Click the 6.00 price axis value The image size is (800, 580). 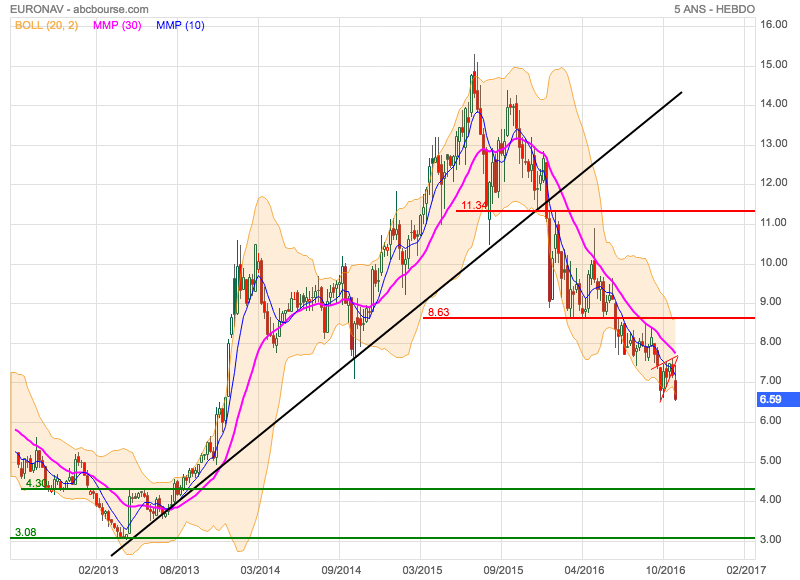pos(770,420)
